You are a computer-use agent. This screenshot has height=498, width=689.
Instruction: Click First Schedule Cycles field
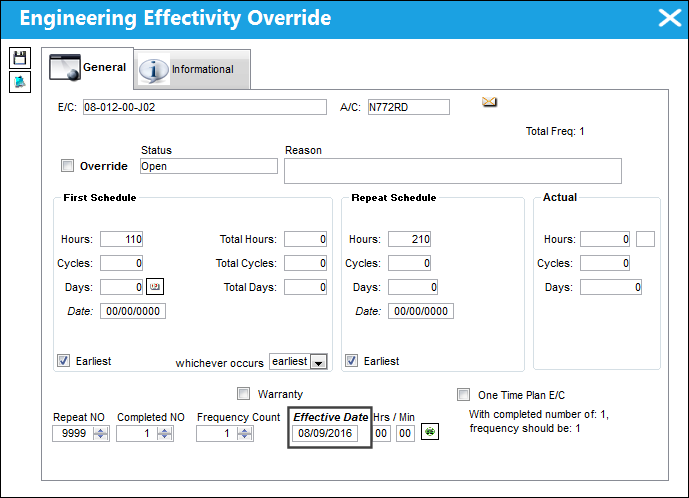point(121,263)
